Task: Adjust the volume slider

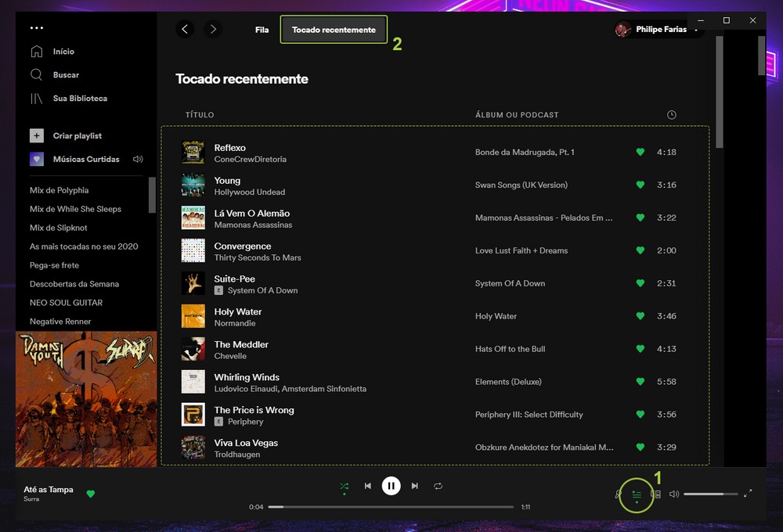Action: (x=710, y=494)
